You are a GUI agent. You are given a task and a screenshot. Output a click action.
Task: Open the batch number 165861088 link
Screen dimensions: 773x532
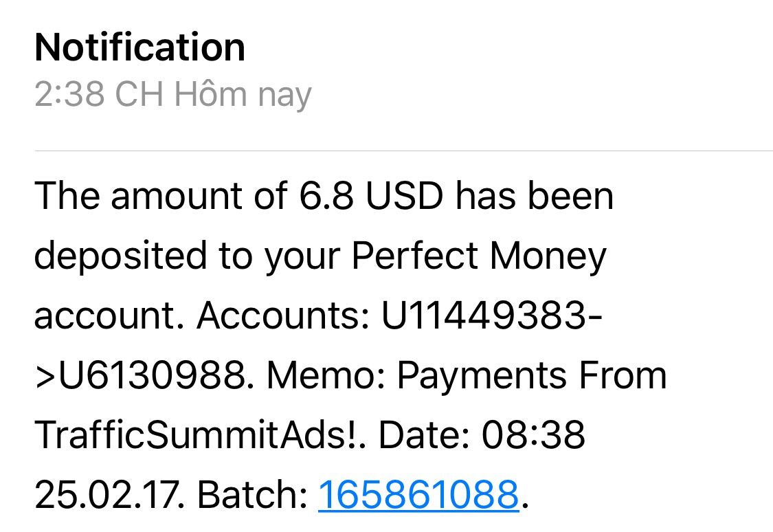pos(418,494)
